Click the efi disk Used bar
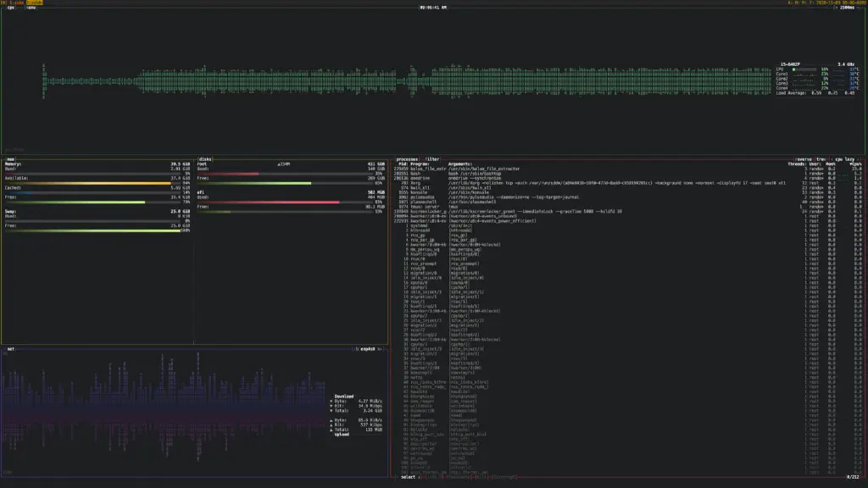The image size is (868, 488). [x=287, y=202]
